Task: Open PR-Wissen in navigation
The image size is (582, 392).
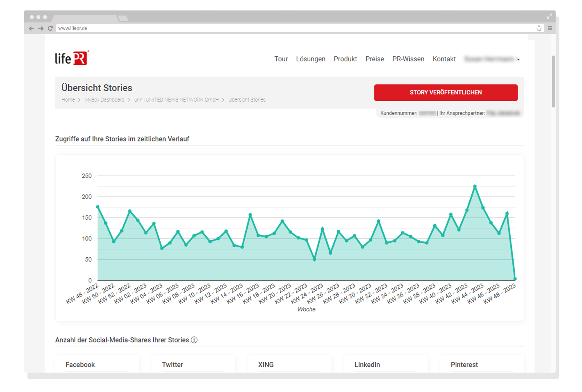Action: click(x=408, y=59)
